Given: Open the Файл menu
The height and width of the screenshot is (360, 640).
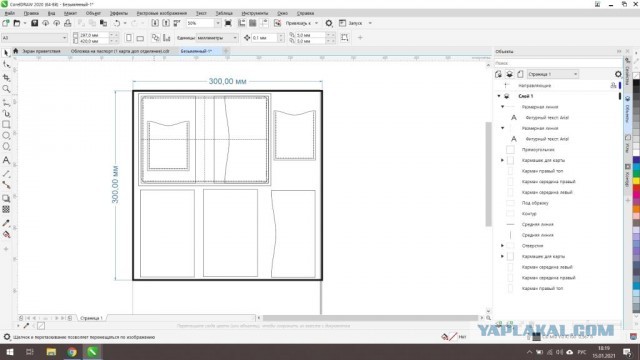Looking at the screenshot, I should tap(10, 13).
